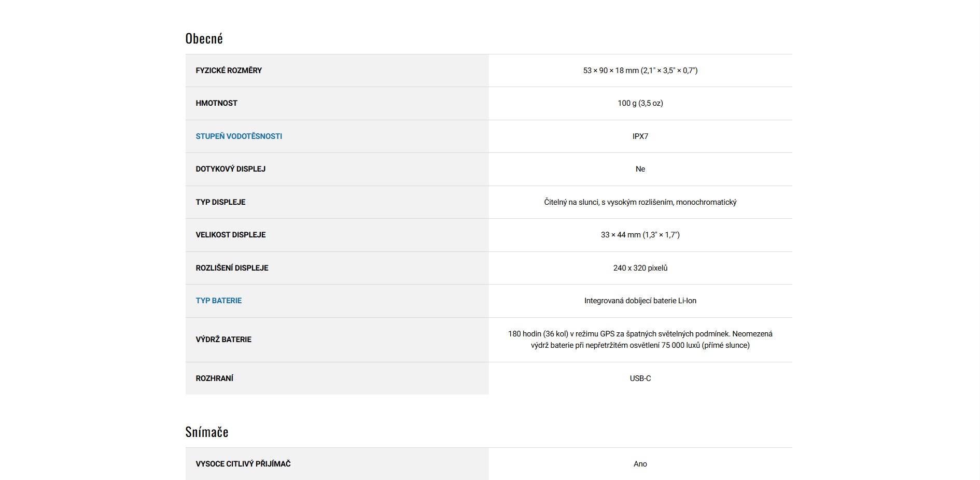Image resolution: width=980 pixels, height=480 pixels.
Task: Open the Typ baterie link
Action: (218, 301)
